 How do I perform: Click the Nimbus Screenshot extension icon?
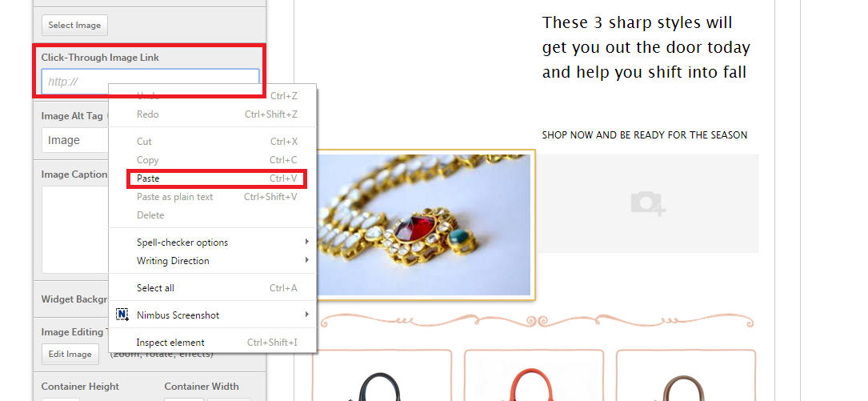[x=122, y=315]
